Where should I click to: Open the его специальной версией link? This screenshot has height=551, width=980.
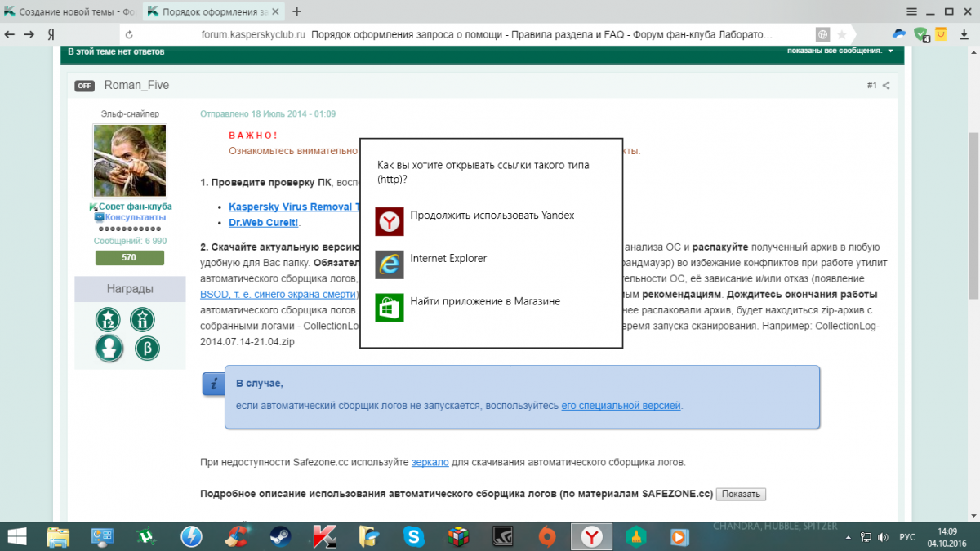click(x=621, y=405)
